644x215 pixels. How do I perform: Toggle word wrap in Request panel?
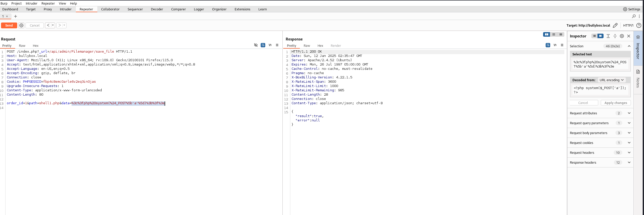tap(263, 45)
